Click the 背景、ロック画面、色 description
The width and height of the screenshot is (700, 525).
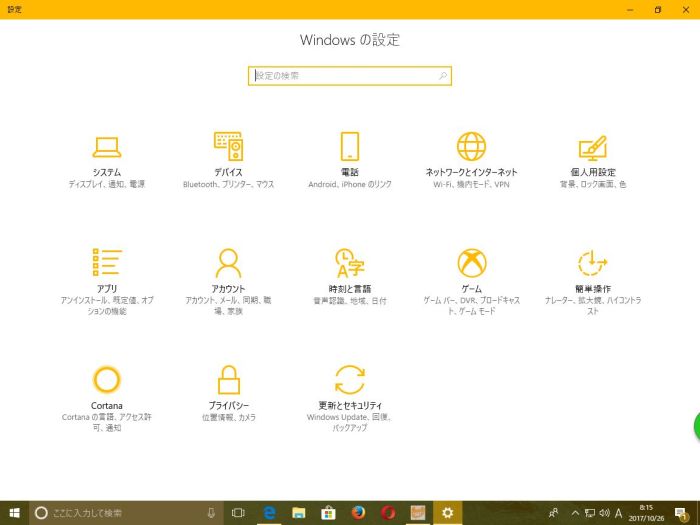[593, 184]
